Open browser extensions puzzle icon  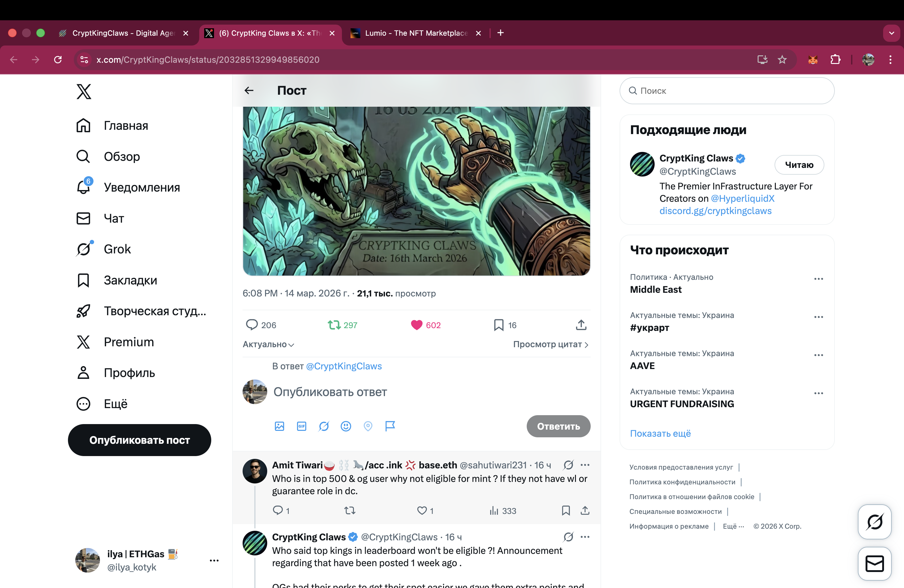coord(835,60)
